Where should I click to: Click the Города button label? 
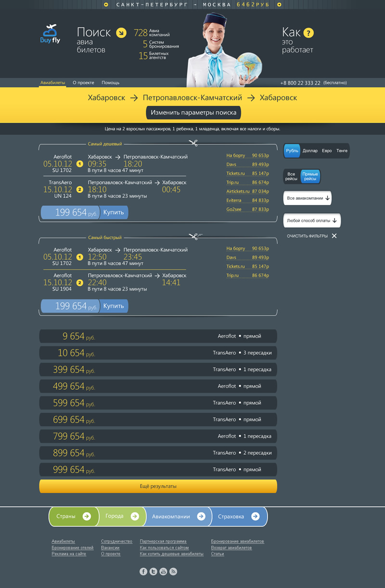pos(115,516)
